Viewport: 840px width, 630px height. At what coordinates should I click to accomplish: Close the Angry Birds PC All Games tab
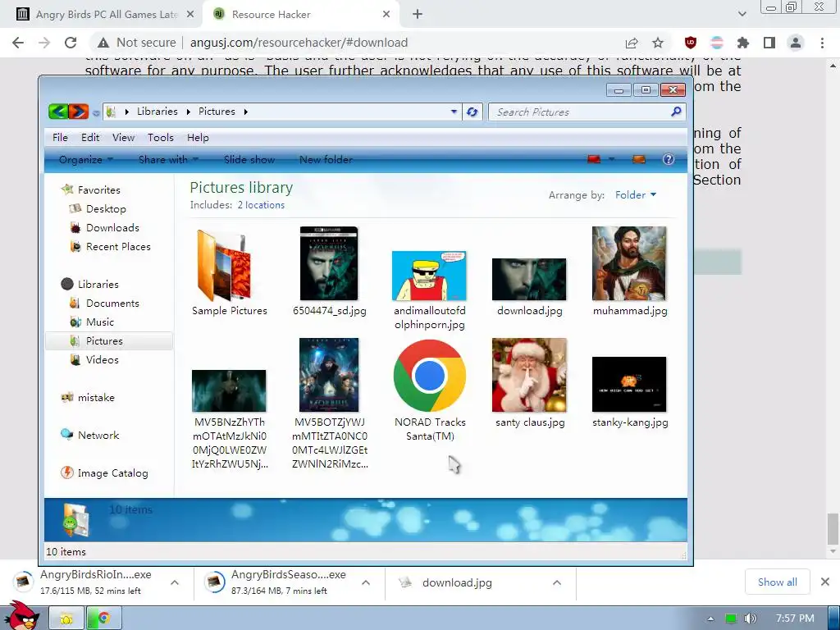pyautogui.click(x=190, y=15)
